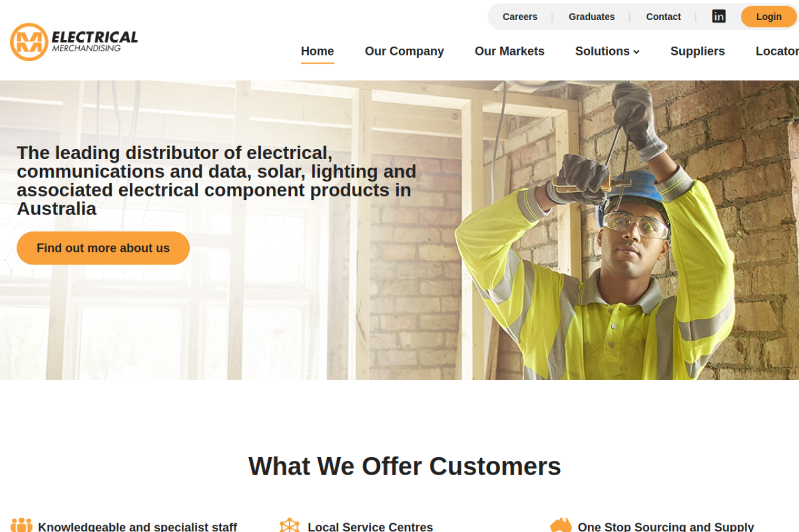This screenshot has height=532, width=799.
Task: Navigate to Suppliers page
Action: pos(697,51)
